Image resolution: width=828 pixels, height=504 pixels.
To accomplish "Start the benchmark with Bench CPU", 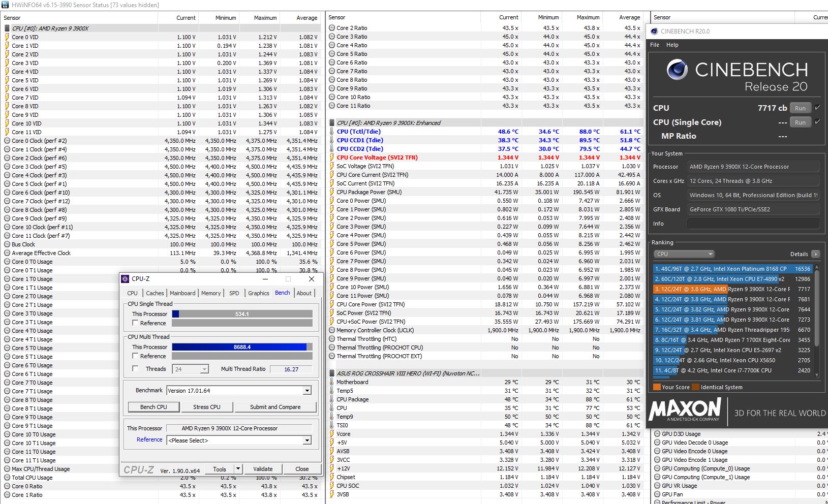I will [154, 407].
